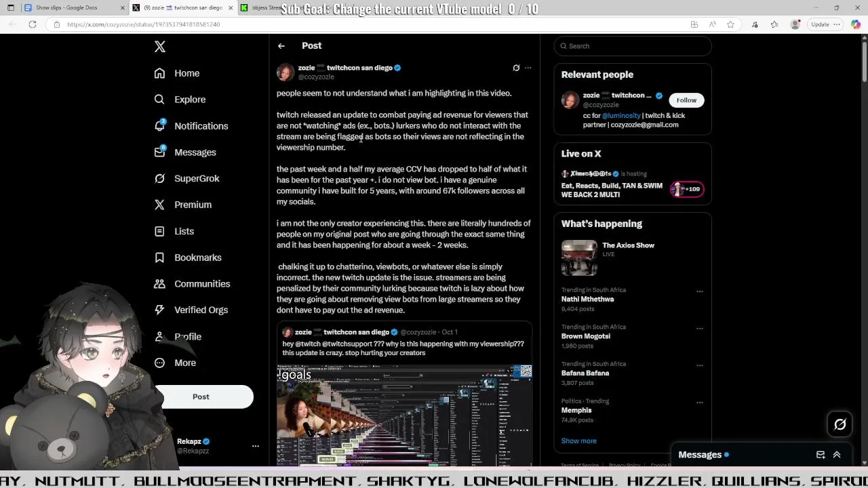Open the post's three-dot more menu
The image size is (868, 488).
pyautogui.click(x=528, y=68)
